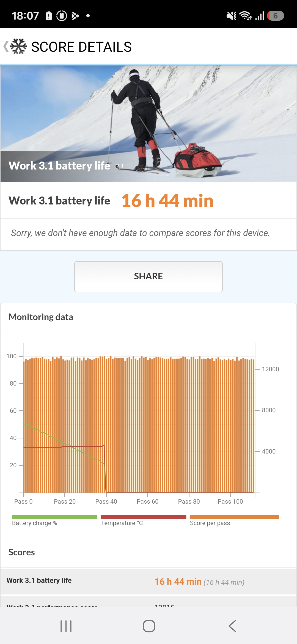Tap the Monitoring data section header

coord(41,317)
